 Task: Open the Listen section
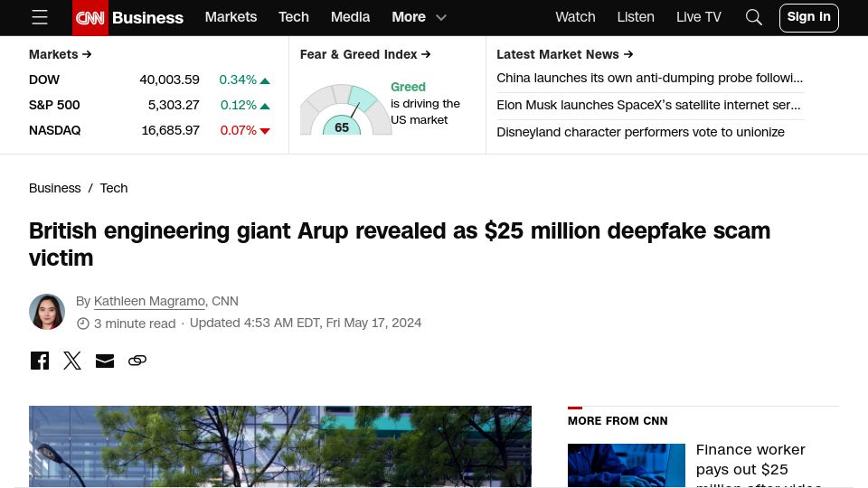click(636, 17)
